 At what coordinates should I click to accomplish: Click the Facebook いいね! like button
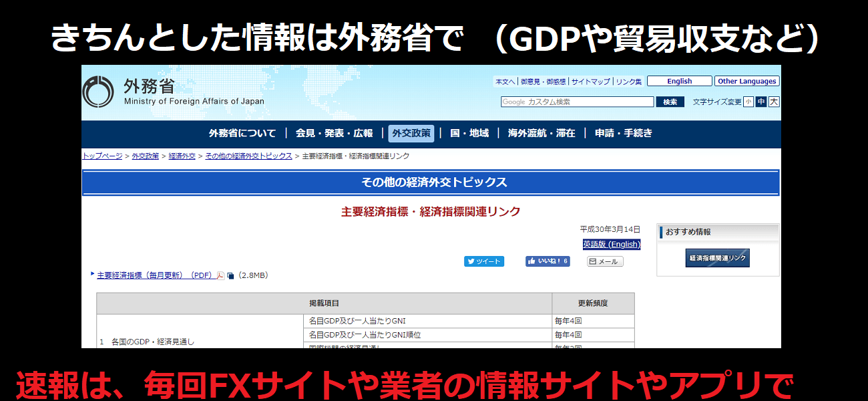547,261
